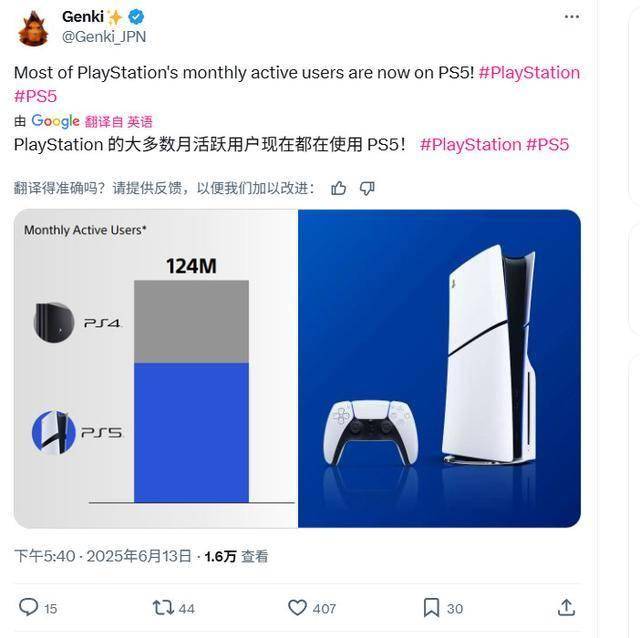Open the @Genki_JPN handle link
Viewport: 640px width, 638px height.
pyautogui.click(x=104, y=37)
